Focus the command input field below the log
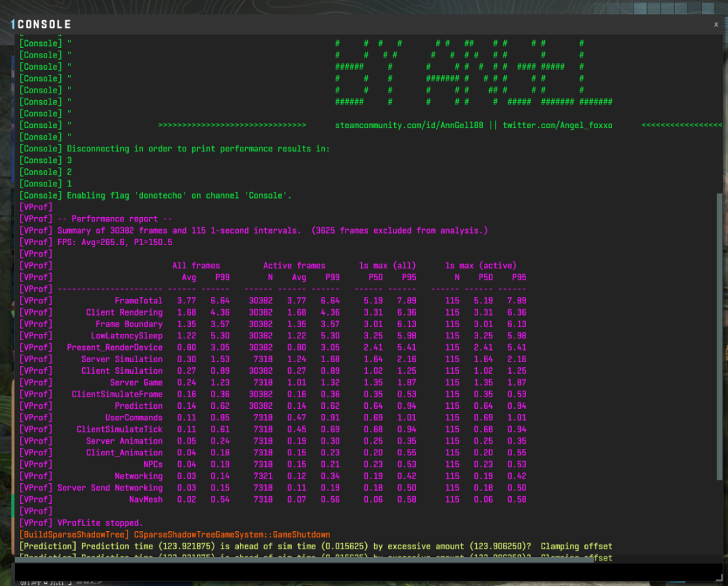The image size is (728, 586). pyautogui.click(x=368, y=572)
